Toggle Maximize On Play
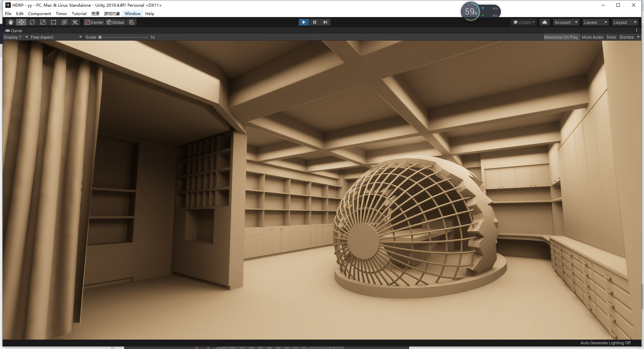Screen dimensions: 644x349 [x=561, y=37]
